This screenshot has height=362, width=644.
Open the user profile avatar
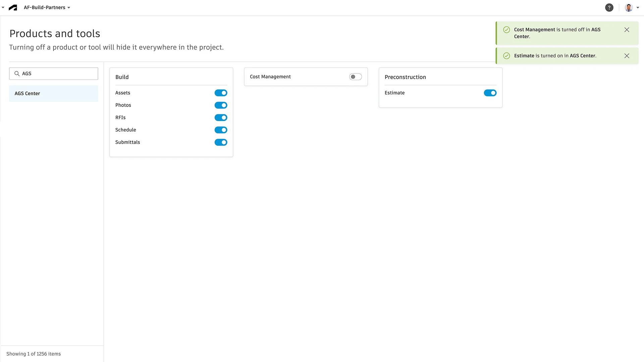[x=629, y=7]
